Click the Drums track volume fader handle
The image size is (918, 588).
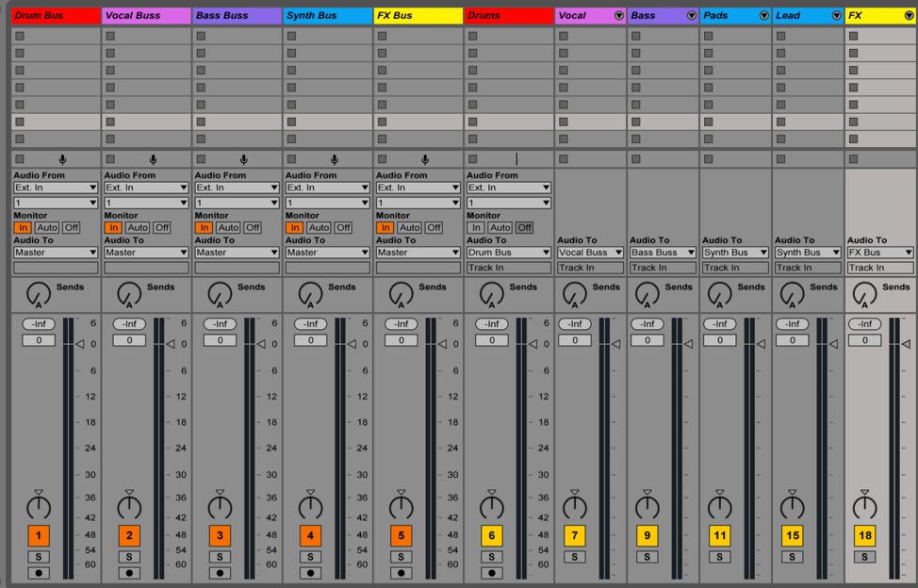(x=533, y=344)
